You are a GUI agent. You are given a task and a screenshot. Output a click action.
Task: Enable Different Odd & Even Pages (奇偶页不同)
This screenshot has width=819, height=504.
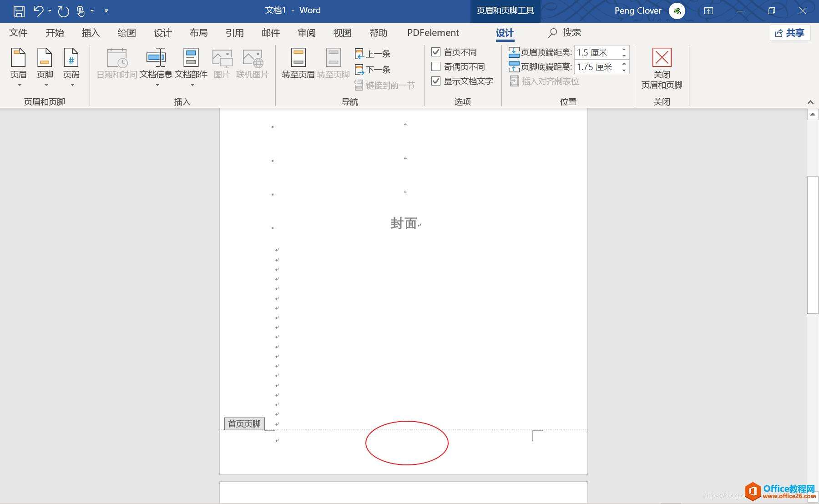pos(436,67)
